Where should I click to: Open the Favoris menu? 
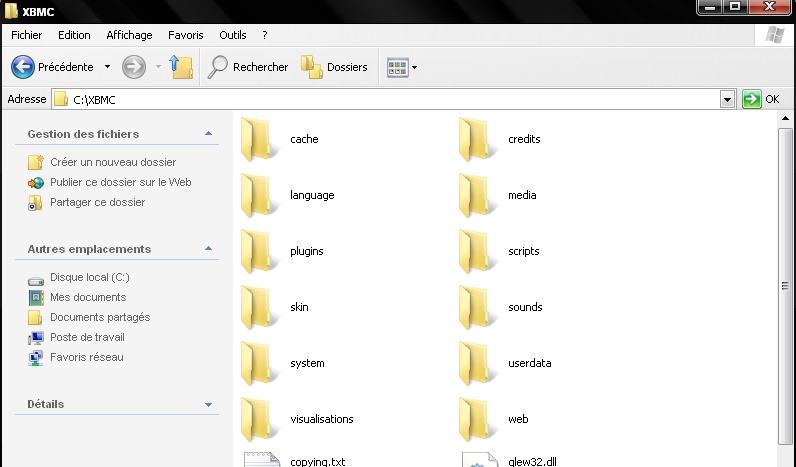[186, 35]
